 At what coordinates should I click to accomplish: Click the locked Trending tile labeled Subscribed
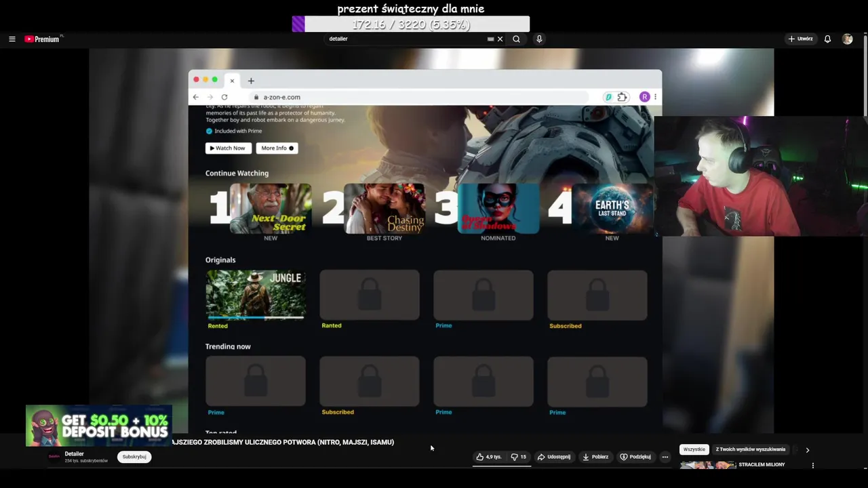(x=370, y=382)
